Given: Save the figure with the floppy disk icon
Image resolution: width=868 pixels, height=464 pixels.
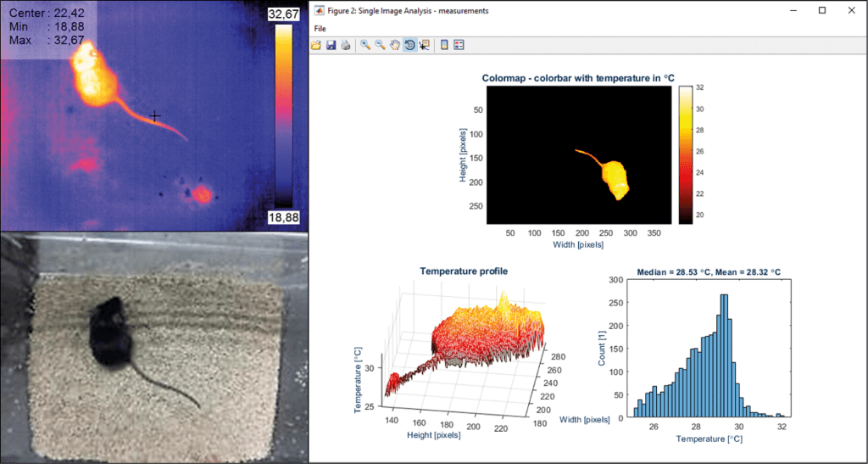Looking at the screenshot, I should [331, 45].
